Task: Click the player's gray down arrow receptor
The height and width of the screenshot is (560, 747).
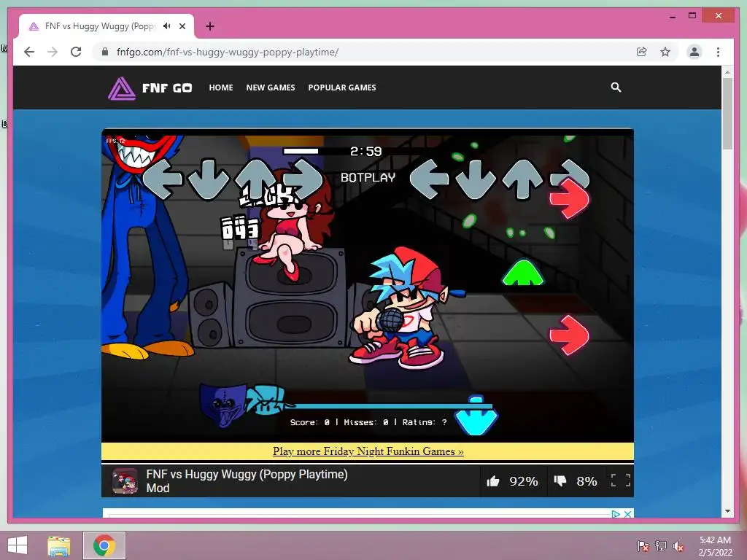Action: click(x=476, y=179)
